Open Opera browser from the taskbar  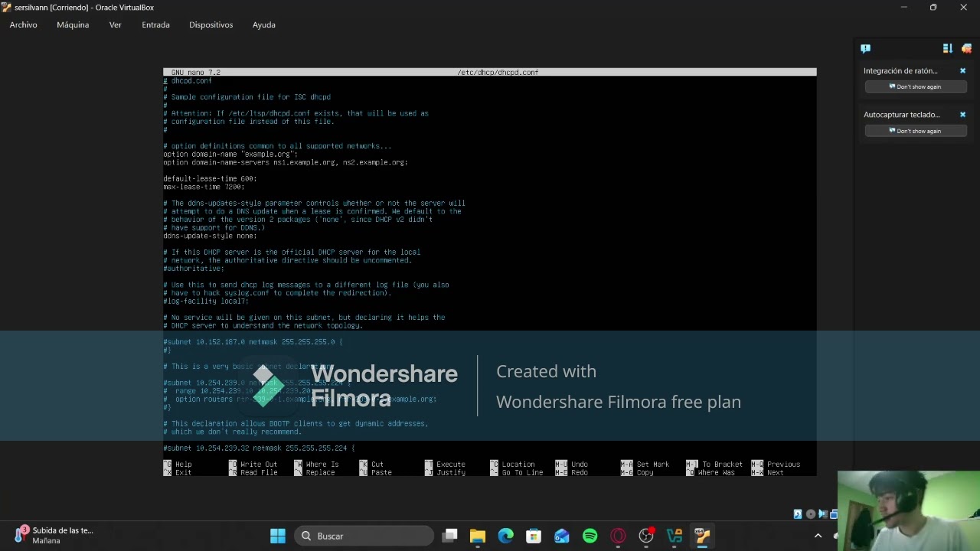pyautogui.click(x=618, y=536)
